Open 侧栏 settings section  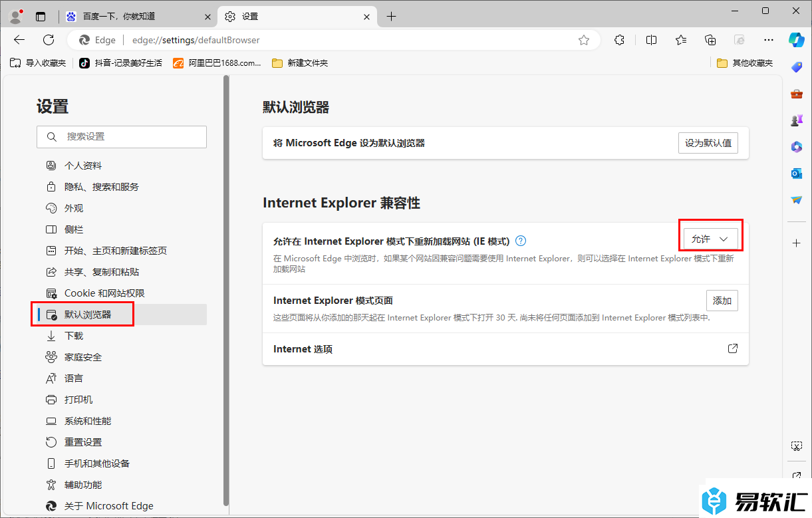[122, 229]
